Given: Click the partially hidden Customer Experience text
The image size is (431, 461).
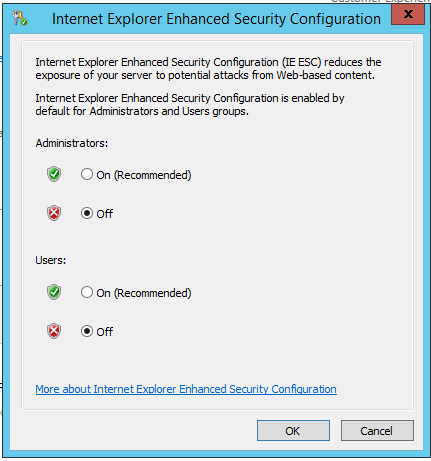Looking at the screenshot, I should point(380,2).
